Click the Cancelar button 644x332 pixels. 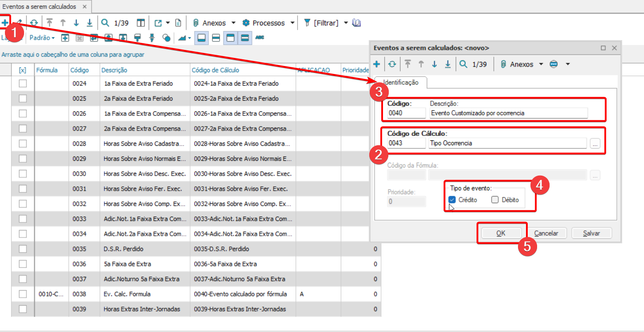pos(546,233)
